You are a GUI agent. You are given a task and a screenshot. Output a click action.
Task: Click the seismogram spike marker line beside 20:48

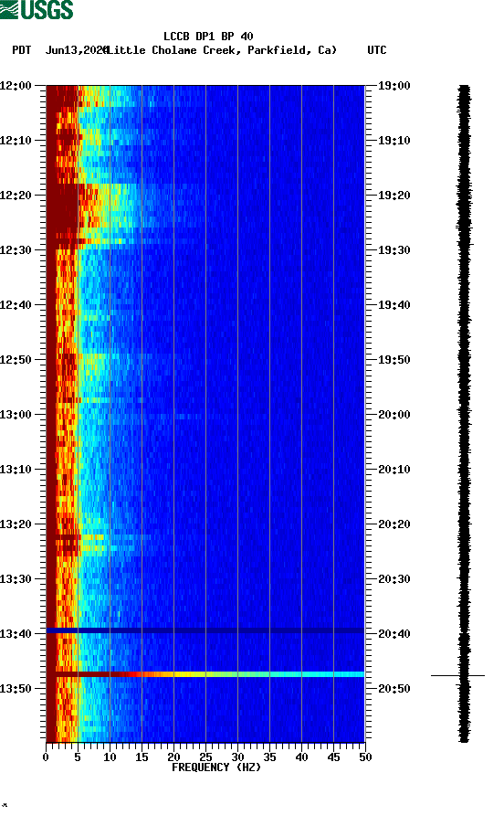click(457, 676)
